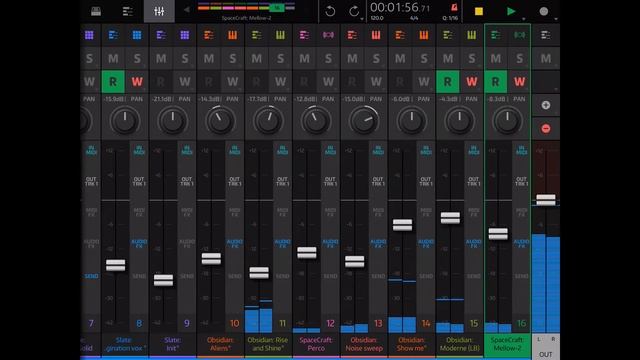
Task: Open the purple pad instrument icon on track 9
Action: (185, 35)
